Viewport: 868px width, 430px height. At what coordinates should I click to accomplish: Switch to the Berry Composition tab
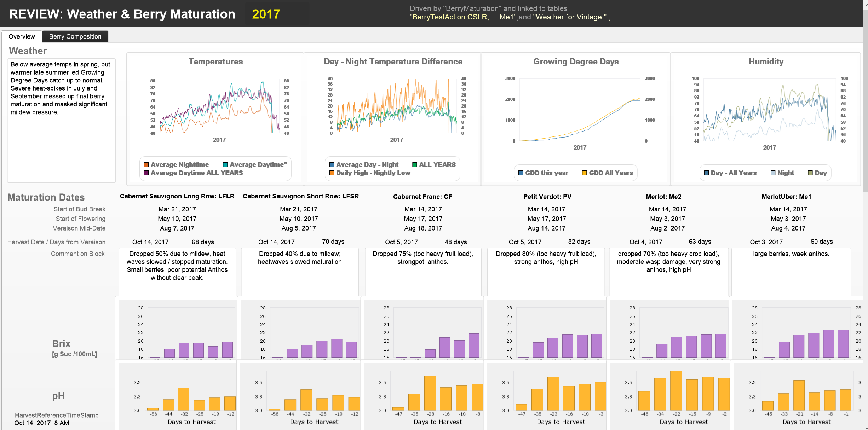(75, 36)
